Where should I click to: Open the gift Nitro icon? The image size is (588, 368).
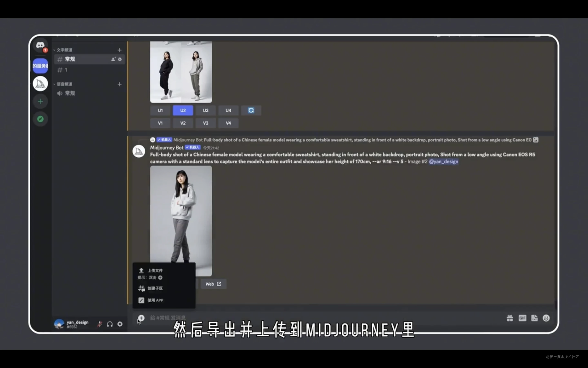pyautogui.click(x=510, y=318)
